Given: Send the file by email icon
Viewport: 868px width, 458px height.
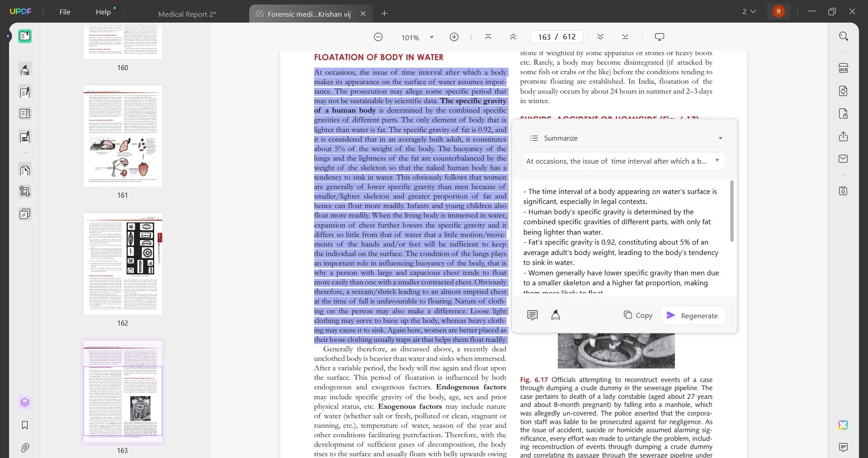Looking at the screenshot, I should (844, 159).
